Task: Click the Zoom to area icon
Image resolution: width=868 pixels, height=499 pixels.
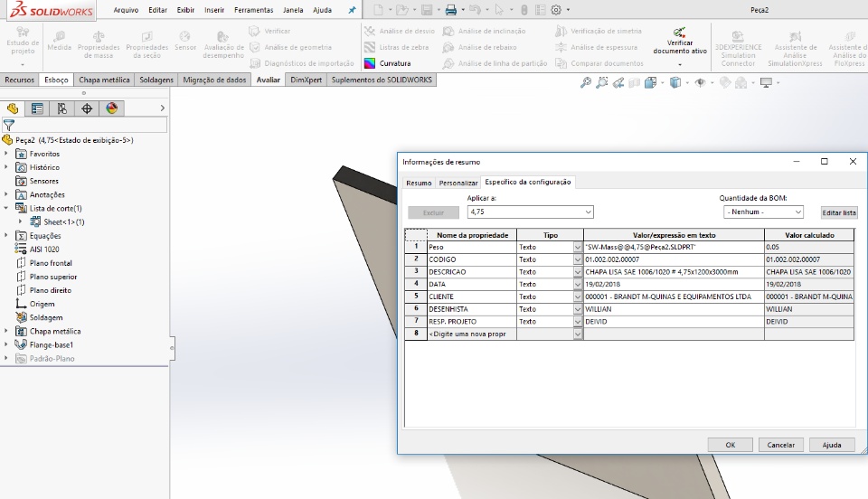Action: click(x=602, y=83)
